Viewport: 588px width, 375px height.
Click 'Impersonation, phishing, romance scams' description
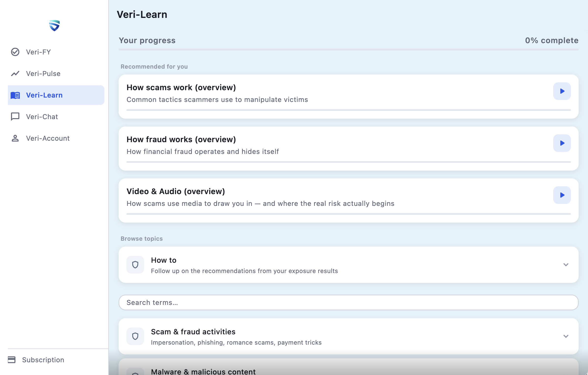(236, 342)
